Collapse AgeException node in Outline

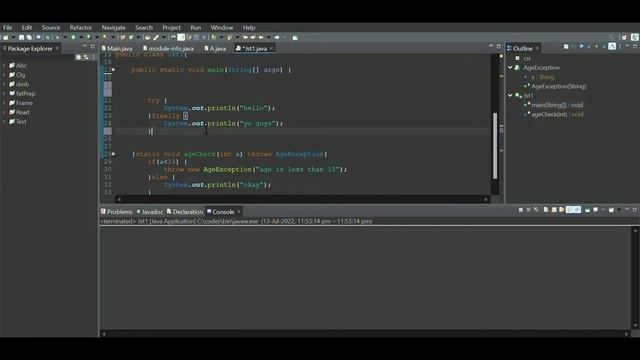click(x=510, y=67)
